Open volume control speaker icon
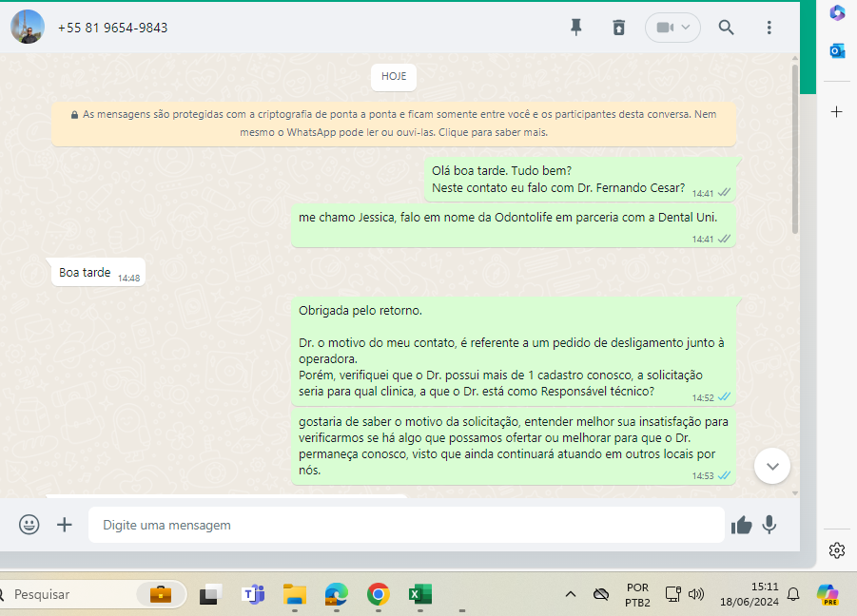This screenshot has width=857, height=616. (x=695, y=594)
